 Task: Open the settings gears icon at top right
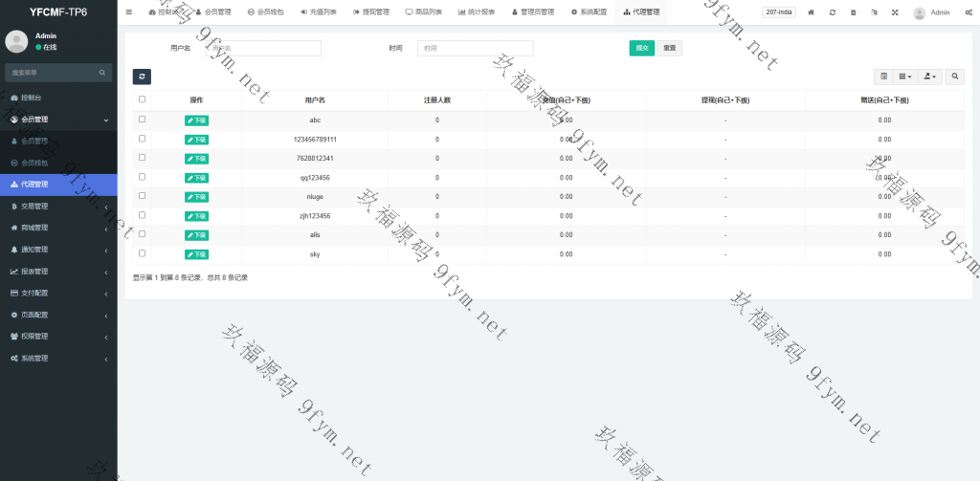click(x=969, y=12)
